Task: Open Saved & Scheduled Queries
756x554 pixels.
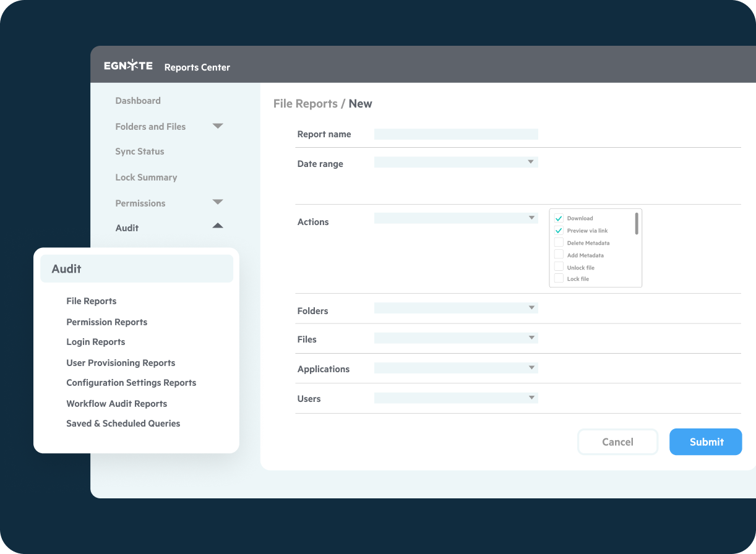Action: tap(123, 424)
